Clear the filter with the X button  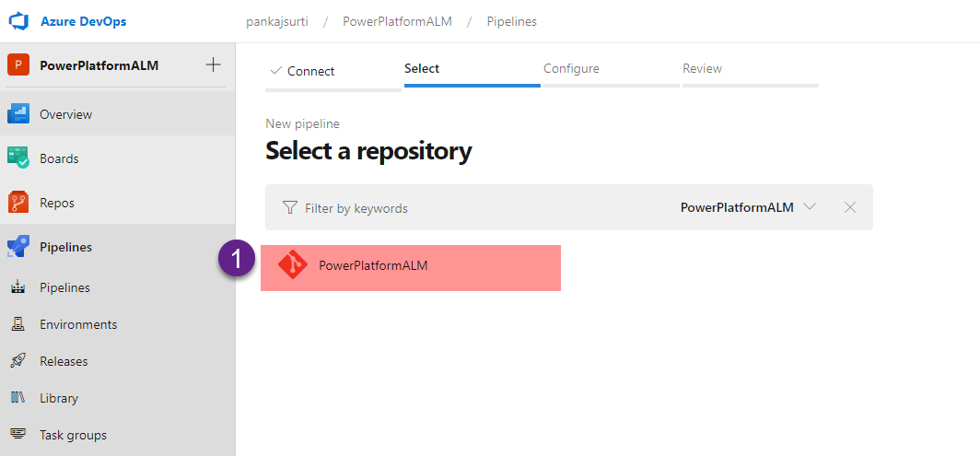point(850,207)
